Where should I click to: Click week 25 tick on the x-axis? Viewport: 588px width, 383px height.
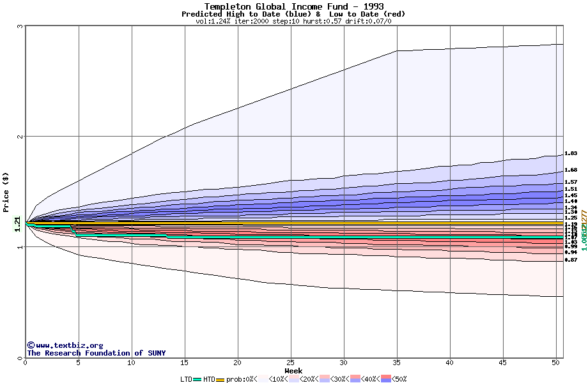pos(291,363)
